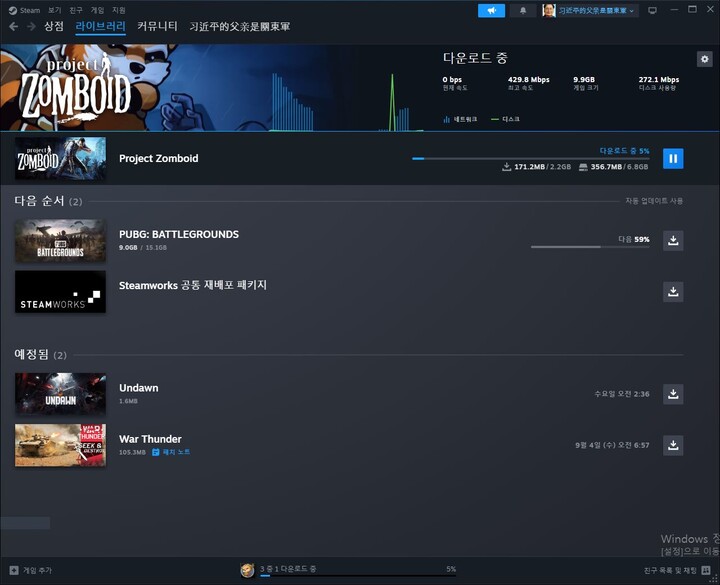This screenshot has height=585, width=720.
Task: Open the Steamworks thumbnail
Action: tap(60, 292)
